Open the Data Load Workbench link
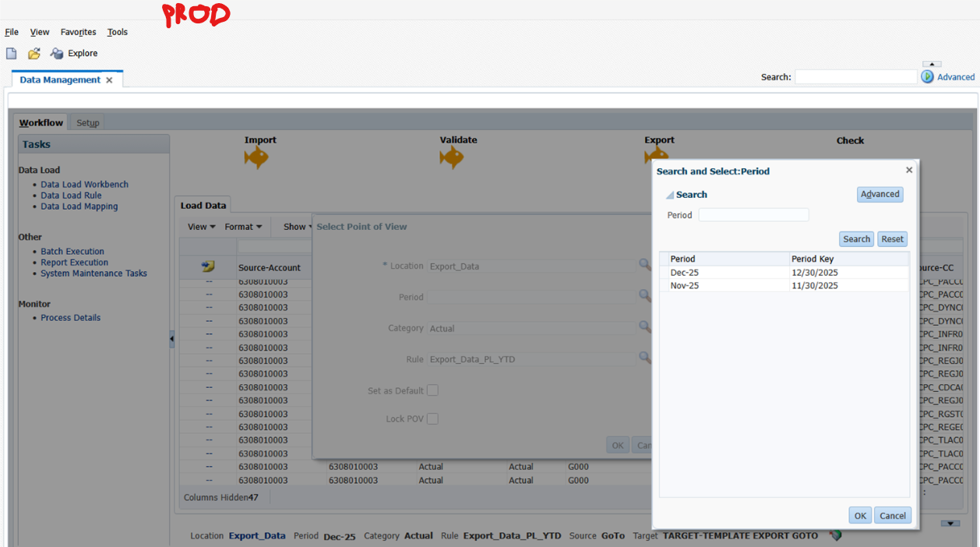 (x=85, y=185)
